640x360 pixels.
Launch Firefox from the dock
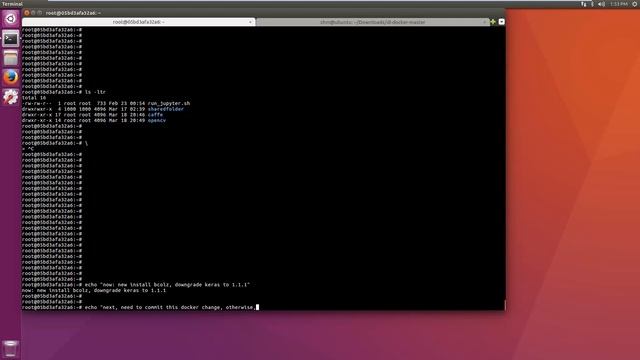[11, 77]
